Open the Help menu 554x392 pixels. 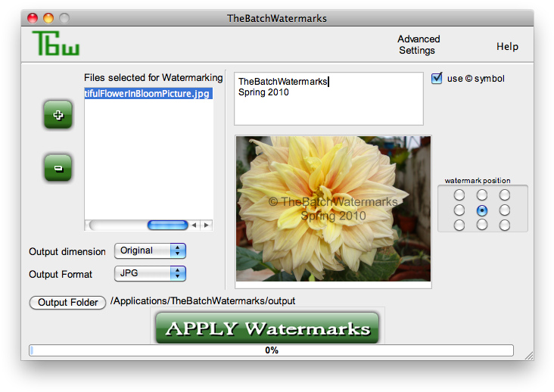tap(507, 47)
